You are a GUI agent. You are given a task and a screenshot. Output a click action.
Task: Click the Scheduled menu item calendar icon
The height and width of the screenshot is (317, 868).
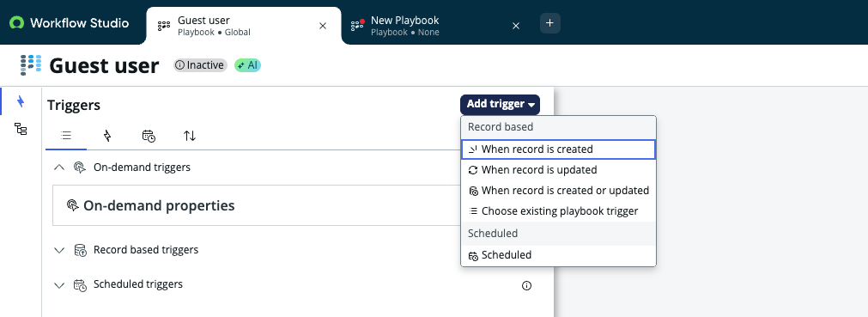[473, 255]
